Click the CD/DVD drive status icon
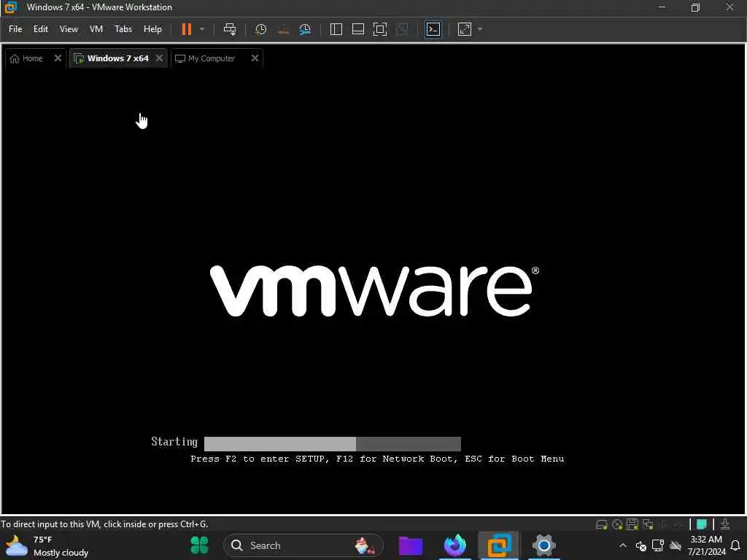This screenshot has width=747, height=560. click(617, 525)
